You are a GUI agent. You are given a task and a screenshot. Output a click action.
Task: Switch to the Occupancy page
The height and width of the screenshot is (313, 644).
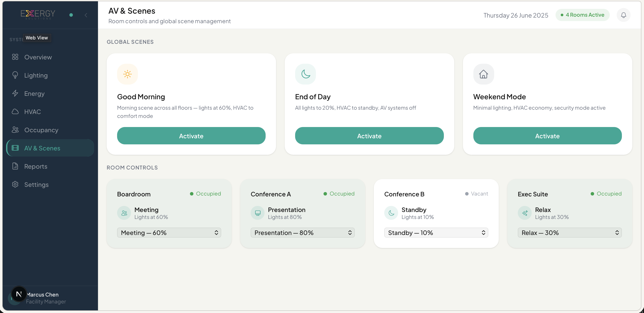pos(50,130)
